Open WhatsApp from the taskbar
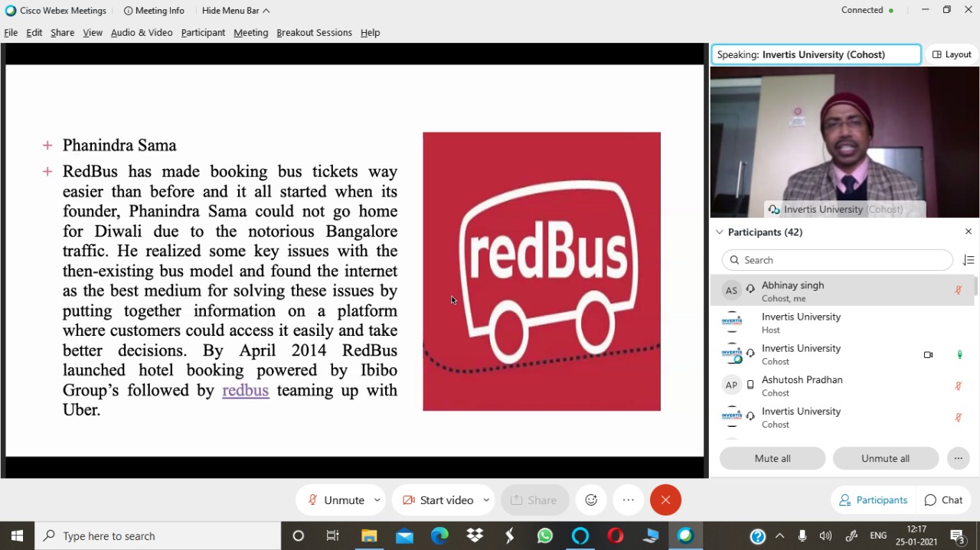 coord(545,535)
